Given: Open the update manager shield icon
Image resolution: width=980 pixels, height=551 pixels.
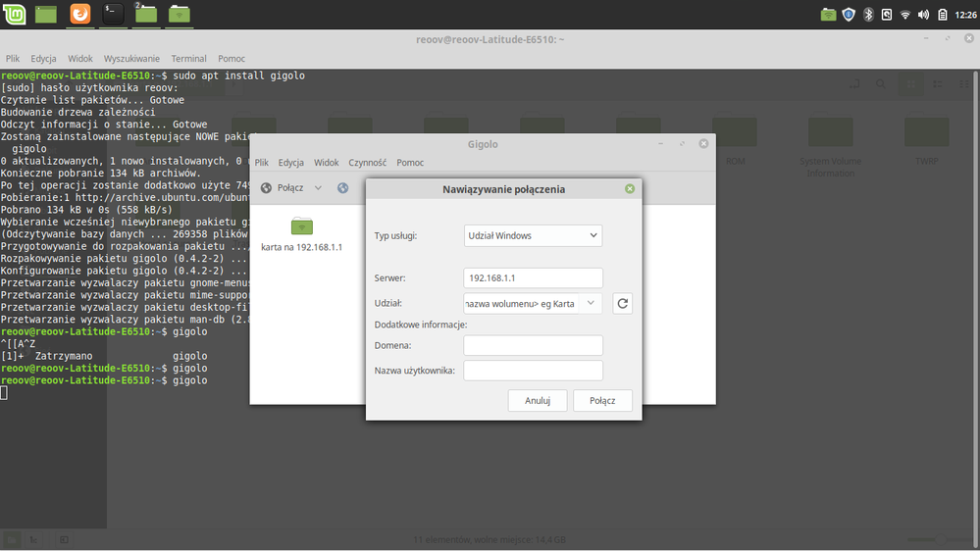Looking at the screenshot, I should (x=849, y=15).
